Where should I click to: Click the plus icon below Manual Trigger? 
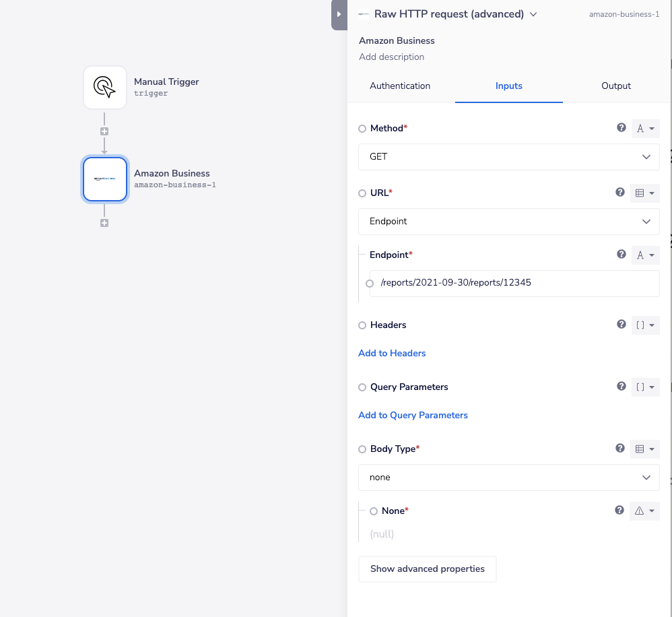[x=104, y=131]
